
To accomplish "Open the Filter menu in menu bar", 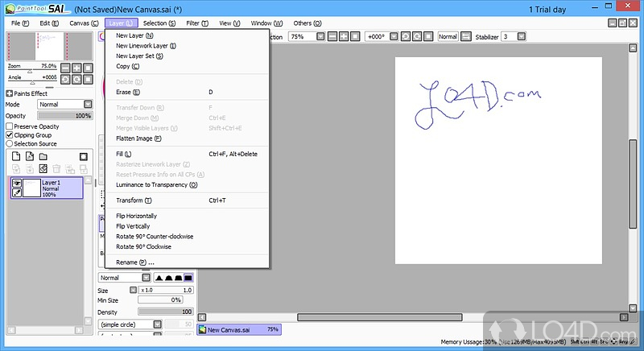I will click(x=197, y=23).
